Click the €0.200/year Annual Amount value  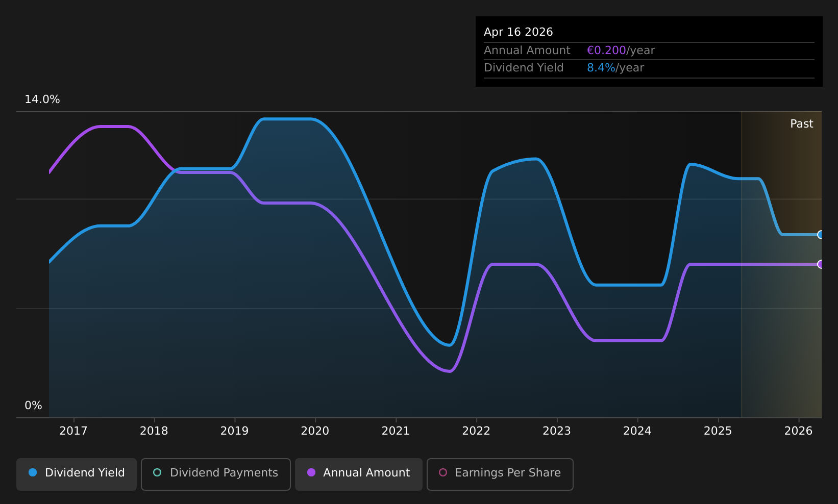point(621,51)
